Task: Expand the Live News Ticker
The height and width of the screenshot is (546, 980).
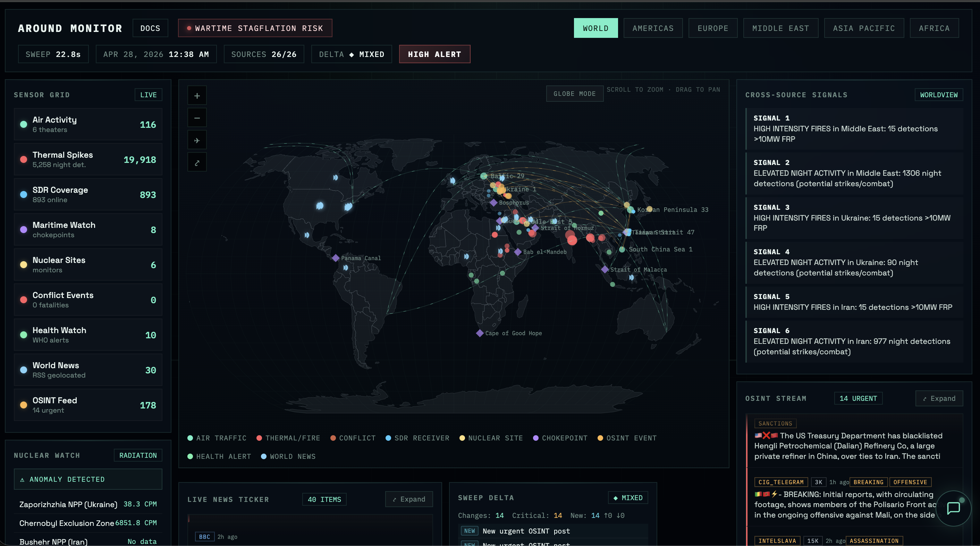Action: (x=409, y=499)
